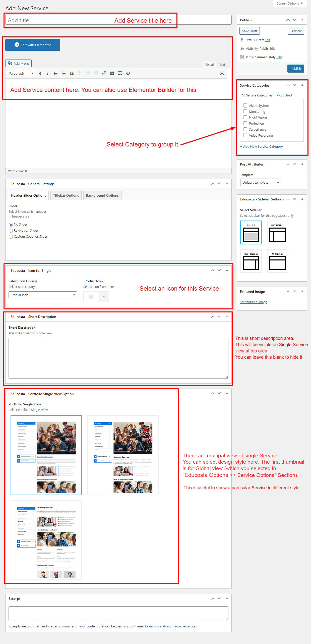Toggle bold formatting in editor toolbar

[40, 73]
